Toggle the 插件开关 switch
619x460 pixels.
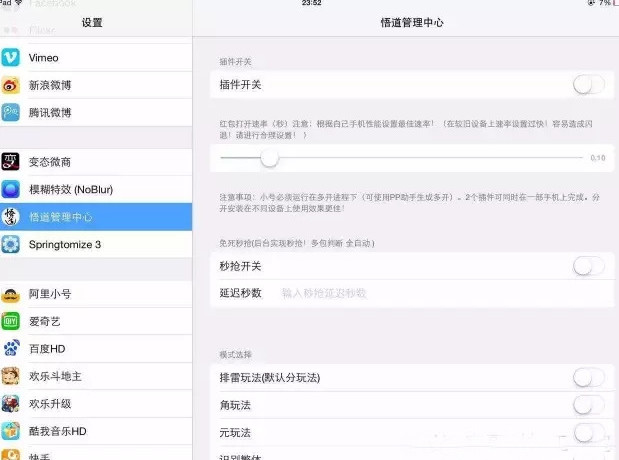[x=589, y=84]
